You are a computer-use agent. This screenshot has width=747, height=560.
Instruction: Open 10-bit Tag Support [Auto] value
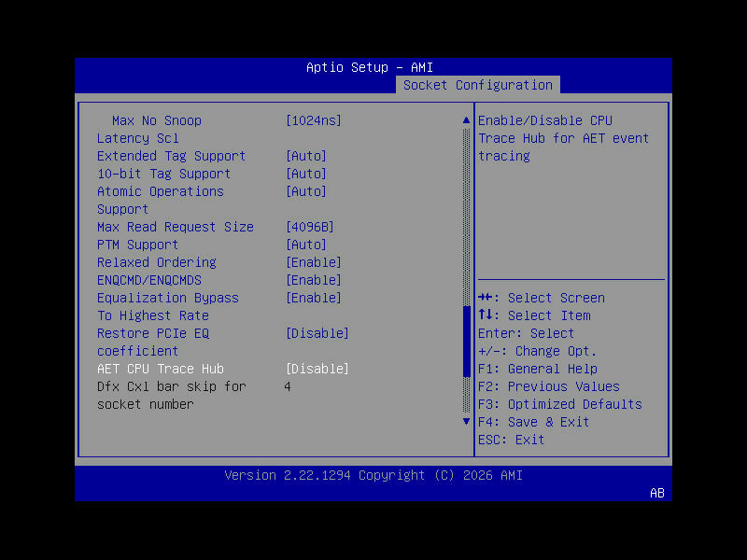coord(306,174)
